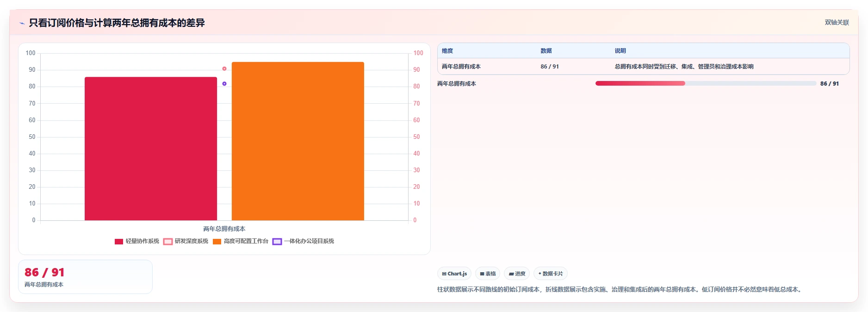Image resolution: width=868 pixels, height=312 pixels.
Task: Click the 数据卡片 tag chip
Action: pos(551,274)
